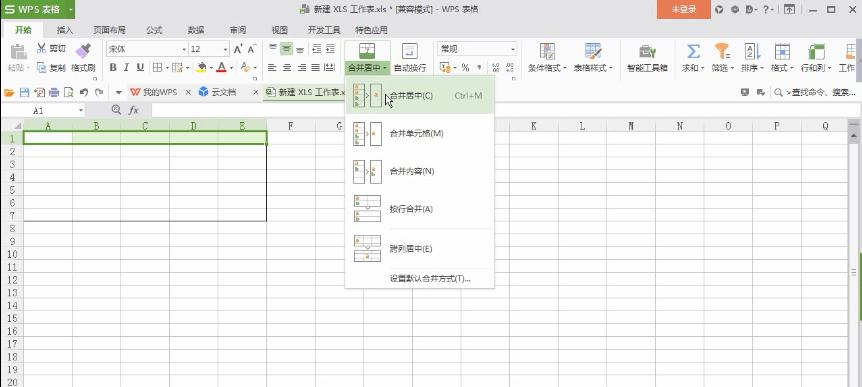Switch to the 公式 ribbon tab
Viewport: 862px width, 387px height.
point(154,30)
